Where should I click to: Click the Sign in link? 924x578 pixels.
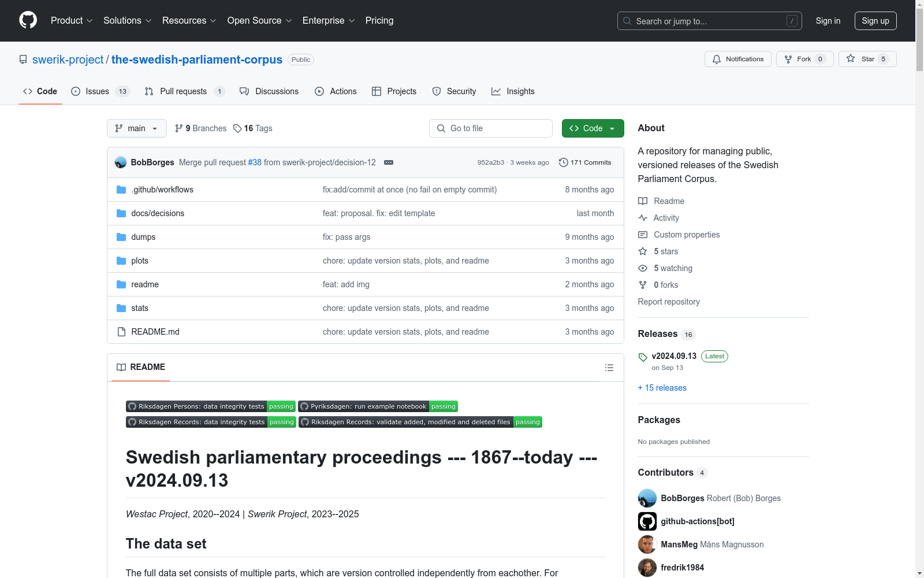click(x=828, y=21)
